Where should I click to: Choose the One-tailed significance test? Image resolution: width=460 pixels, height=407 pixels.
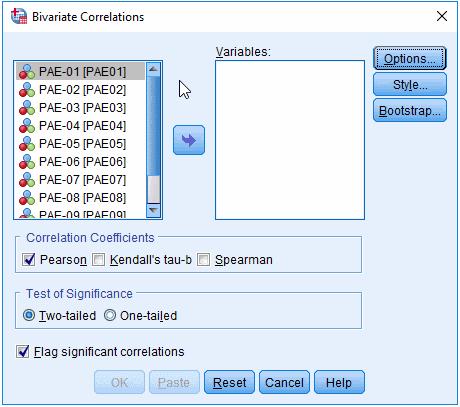[110, 315]
